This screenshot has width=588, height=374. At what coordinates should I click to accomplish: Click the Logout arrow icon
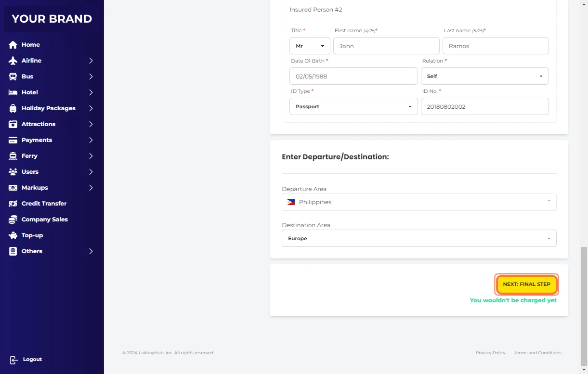coord(13,360)
